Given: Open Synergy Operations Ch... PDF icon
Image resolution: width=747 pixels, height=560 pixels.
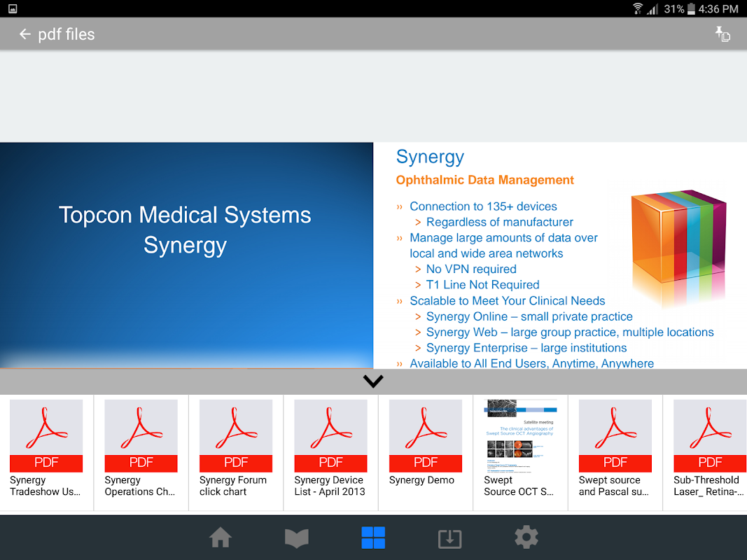Looking at the screenshot, I should tap(141, 435).
